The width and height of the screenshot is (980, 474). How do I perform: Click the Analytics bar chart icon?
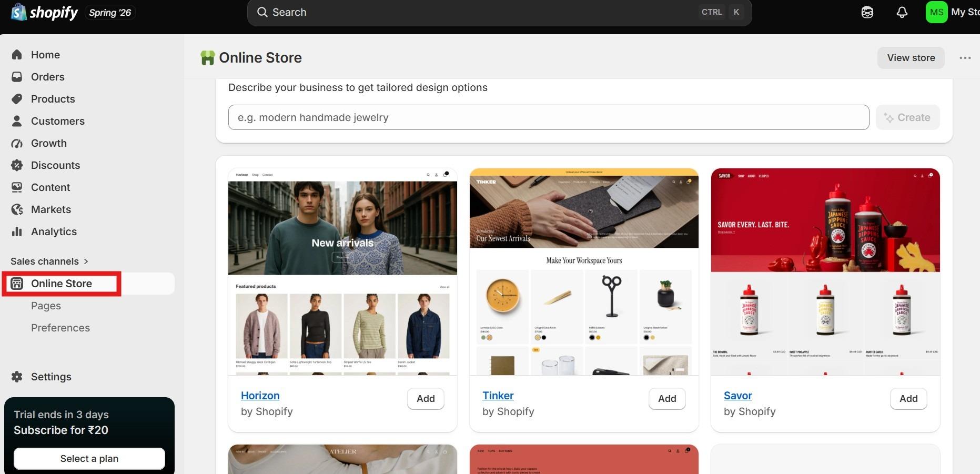(17, 231)
